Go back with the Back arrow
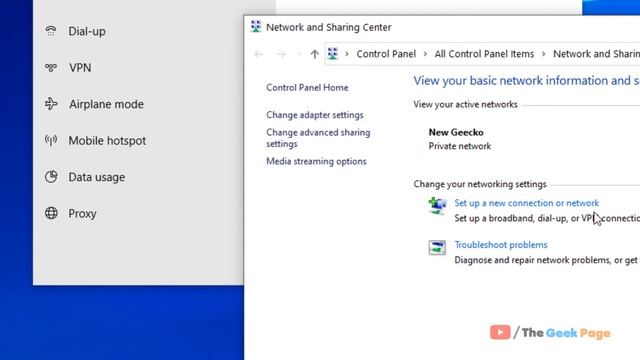The height and width of the screenshot is (360, 640). tap(258, 54)
